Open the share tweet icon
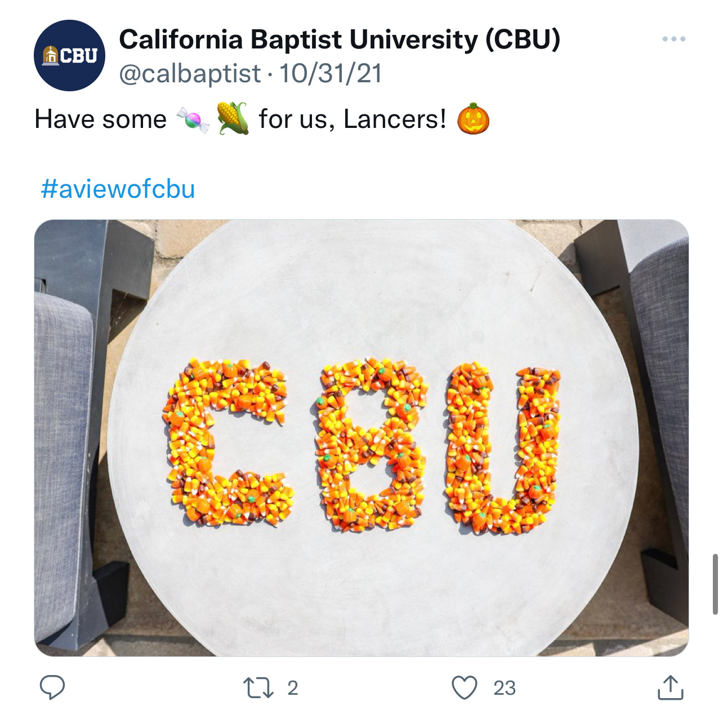The image size is (723, 728). [670, 687]
